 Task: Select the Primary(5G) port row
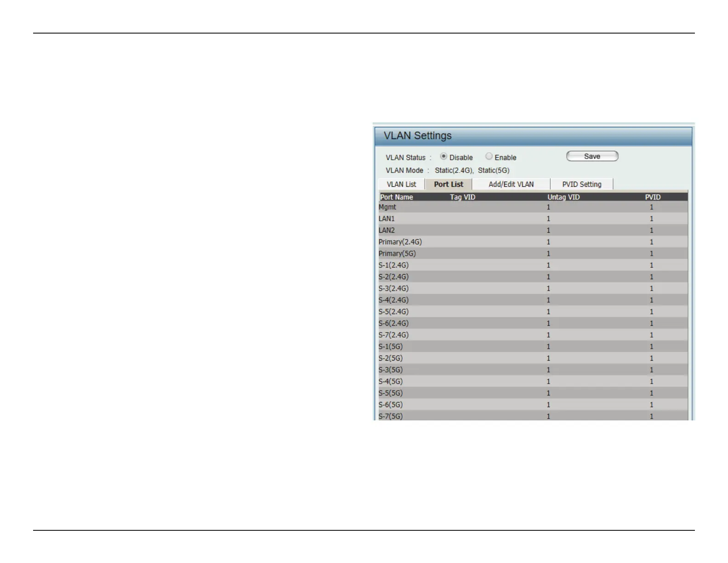533,253
